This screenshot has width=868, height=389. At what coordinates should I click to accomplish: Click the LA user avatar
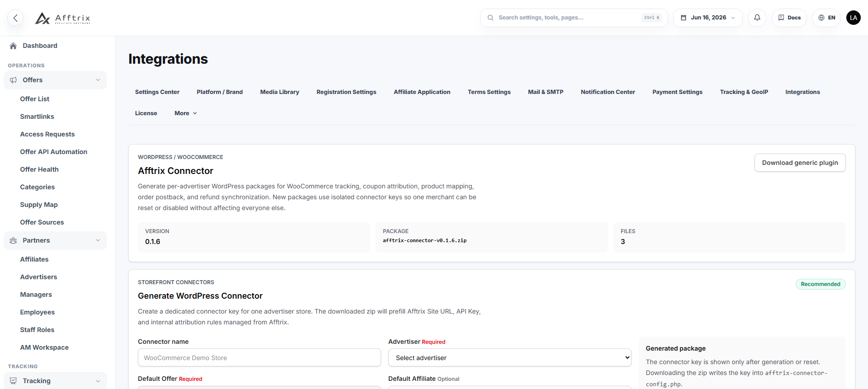point(854,18)
